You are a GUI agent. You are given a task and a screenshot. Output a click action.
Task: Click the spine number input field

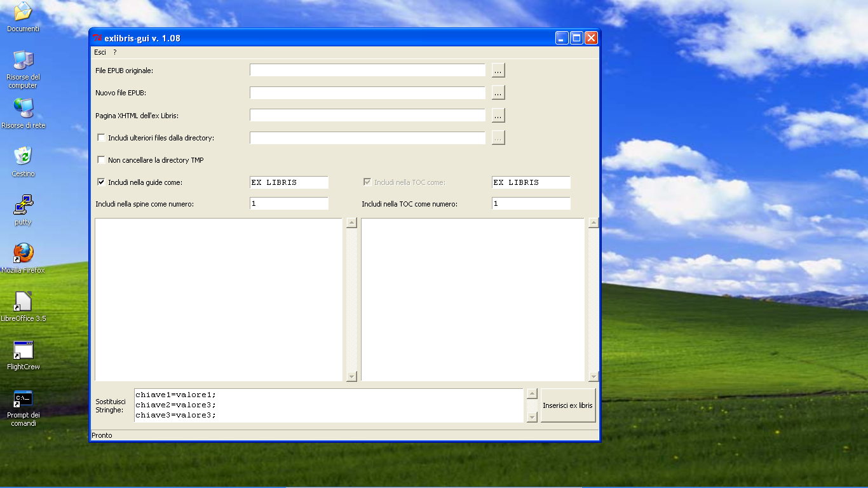coord(289,203)
